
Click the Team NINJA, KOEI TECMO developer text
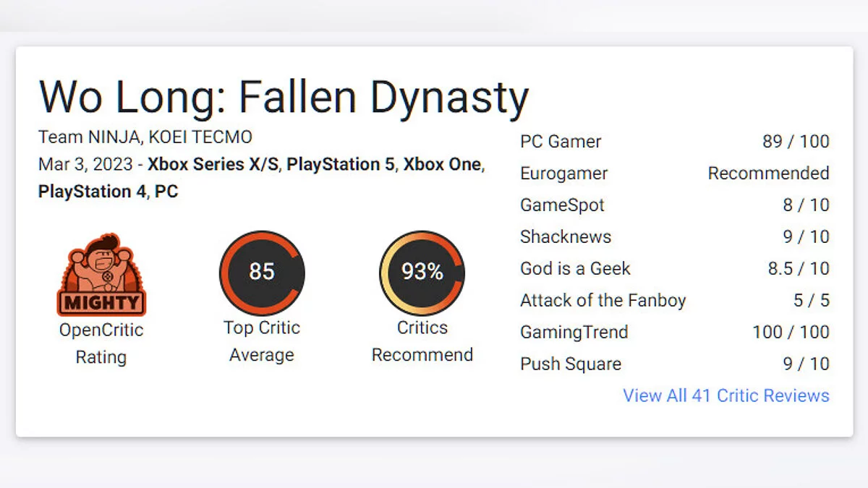coord(145,137)
